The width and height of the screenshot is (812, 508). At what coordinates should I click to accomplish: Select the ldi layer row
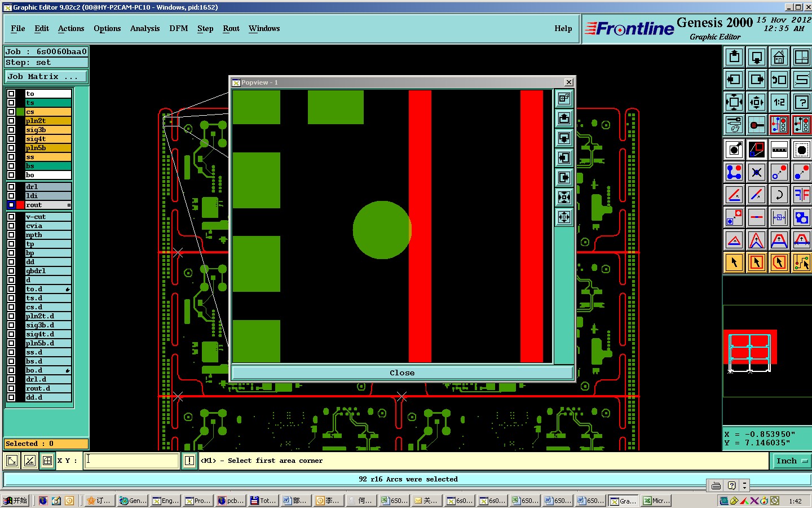[x=48, y=196]
